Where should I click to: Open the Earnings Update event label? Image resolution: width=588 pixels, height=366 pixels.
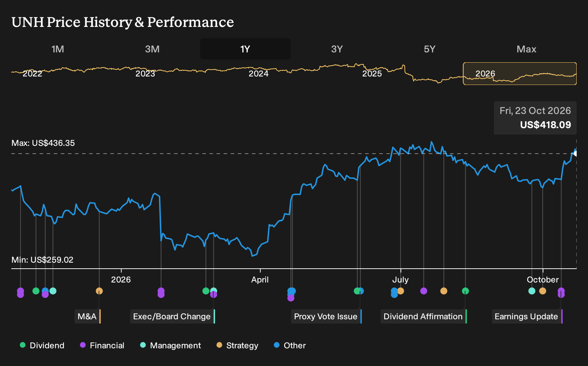coord(527,316)
